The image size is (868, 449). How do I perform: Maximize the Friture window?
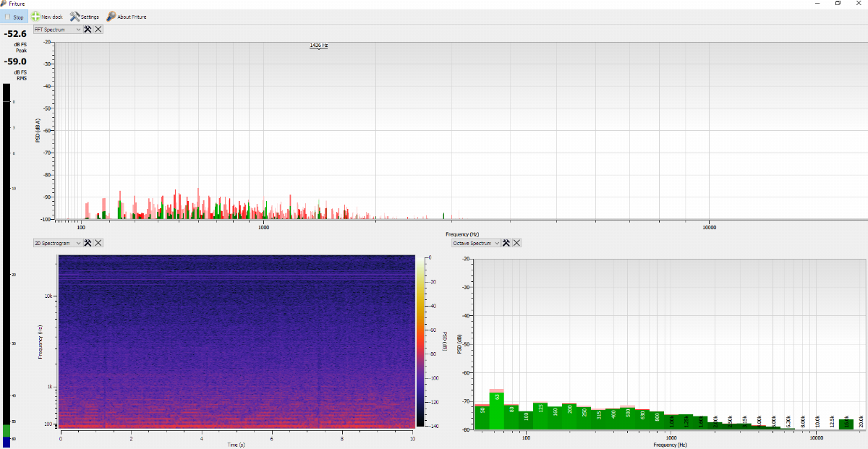pos(838,4)
